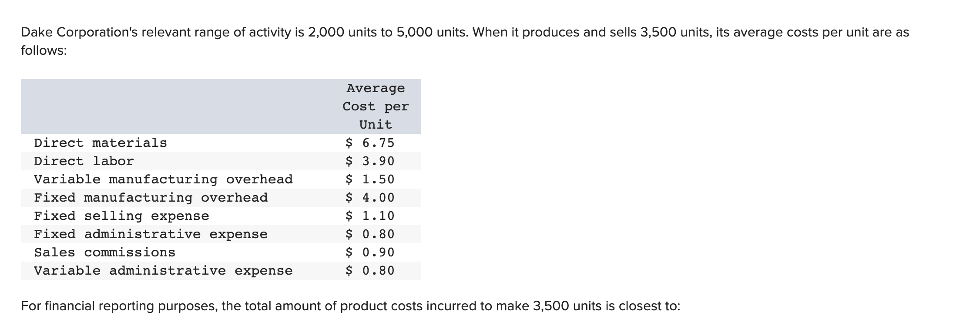Image resolution: width=980 pixels, height=332 pixels.
Task: Click the Variable administrative expense label
Action: (x=164, y=271)
